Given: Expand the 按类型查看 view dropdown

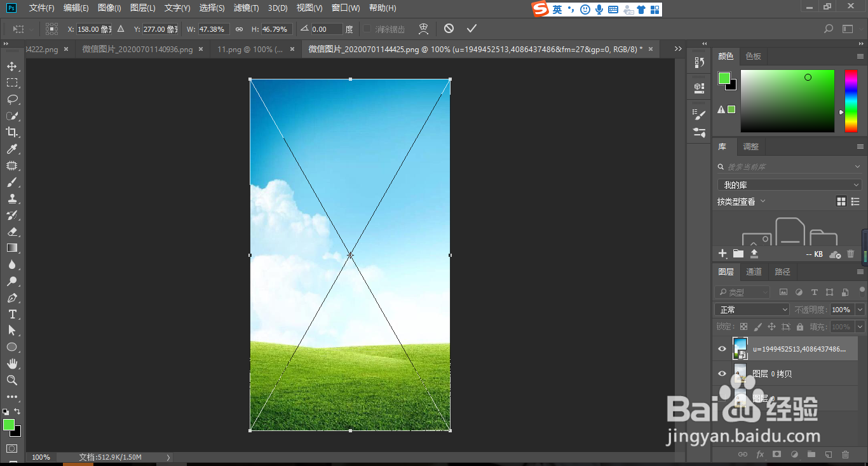Looking at the screenshot, I should [x=742, y=202].
